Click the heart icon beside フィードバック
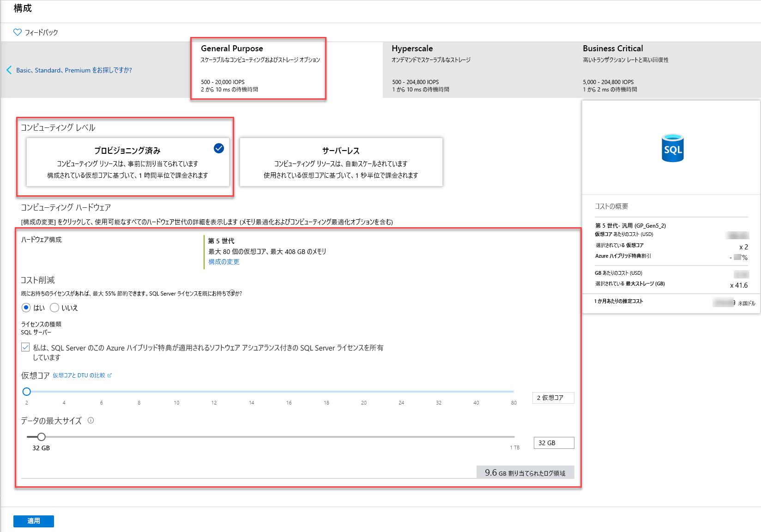Viewport: 761px width, 532px height. coord(18,32)
